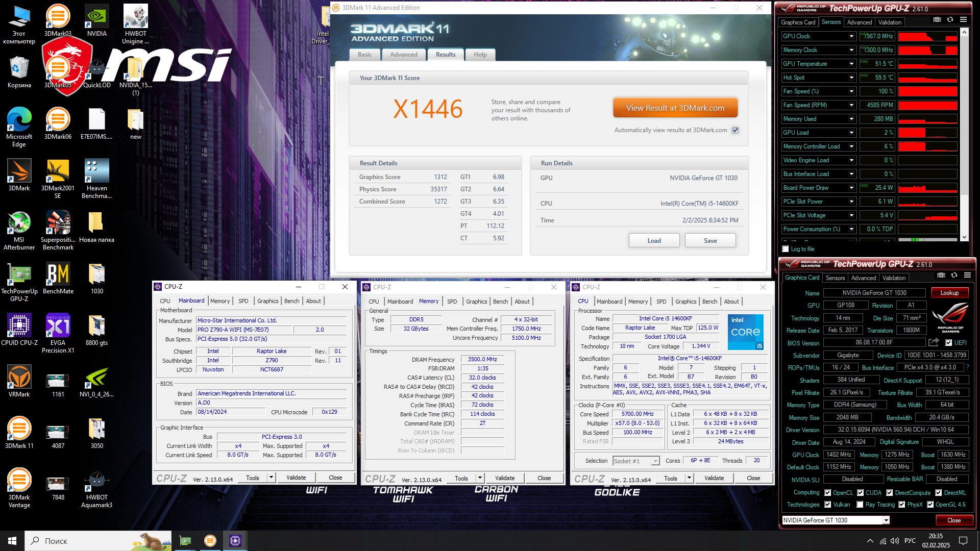Open Validation tab in GPU-Z sensors window

click(x=890, y=22)
